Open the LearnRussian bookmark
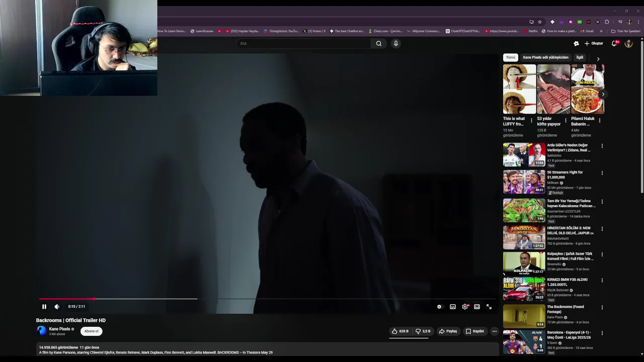The height and width of the screenshot is (362, 644). (x=202, y=31)
